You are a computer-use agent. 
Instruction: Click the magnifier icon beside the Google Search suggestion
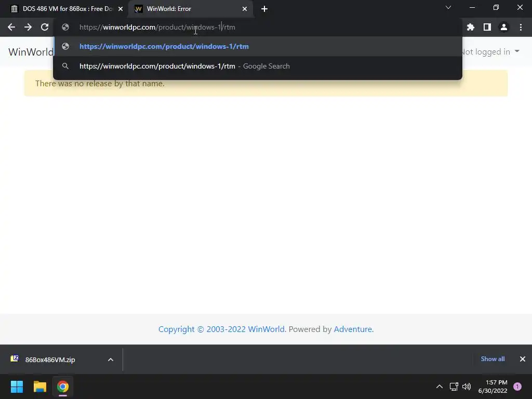pos(65,66)
